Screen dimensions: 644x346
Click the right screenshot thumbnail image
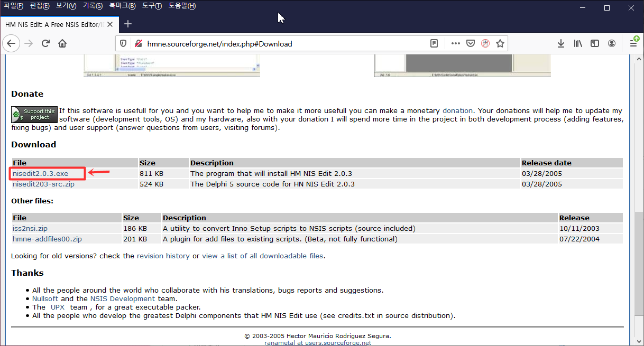tap(462, 66)
